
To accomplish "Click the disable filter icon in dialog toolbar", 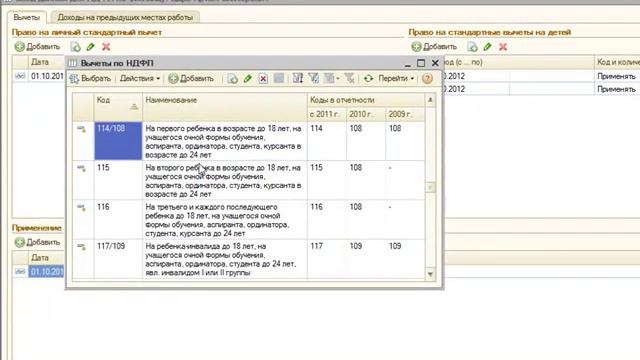I will (x=349, y=78).
